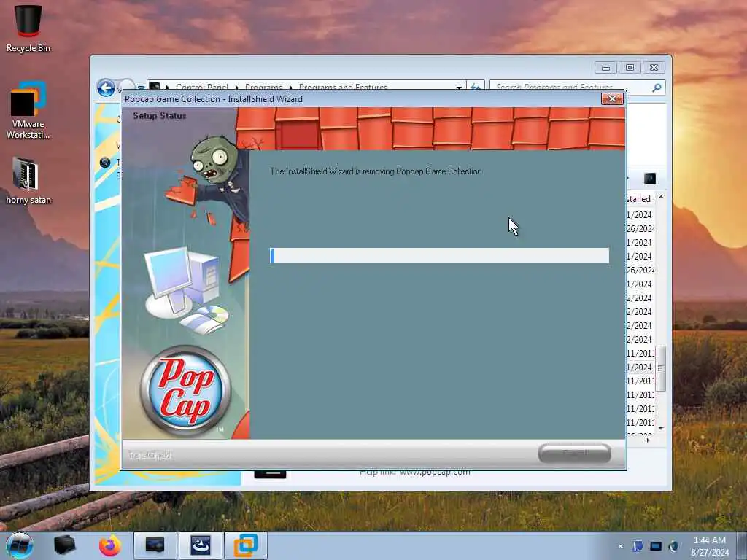Switch to the dark screen taskbar window
The image size is (747, 560).
click(x=155, y=545)
